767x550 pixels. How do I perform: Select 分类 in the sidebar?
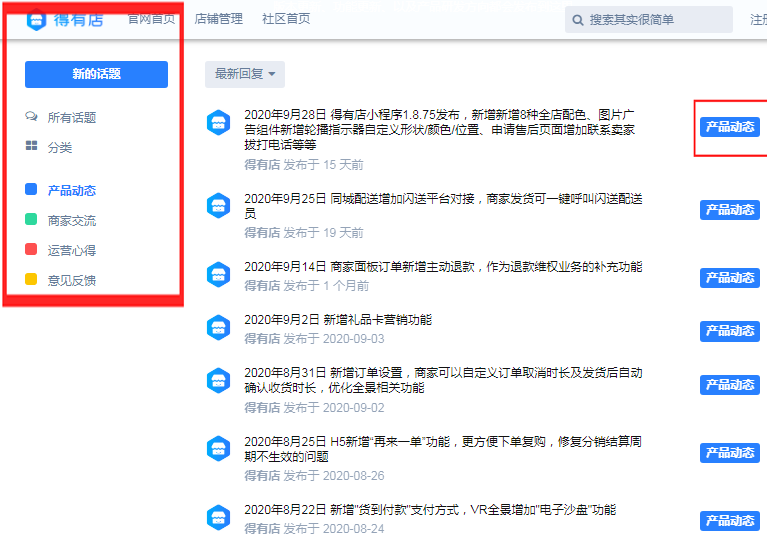60,147
